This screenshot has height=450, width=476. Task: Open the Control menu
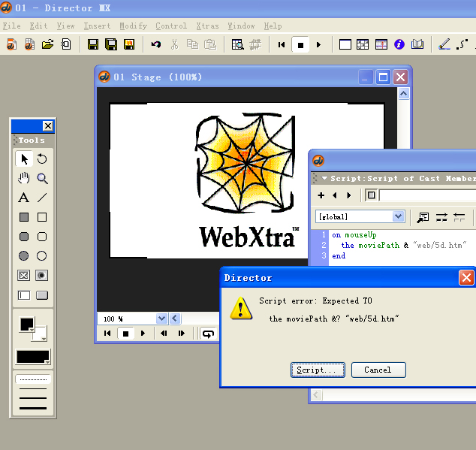coord(171,26)
